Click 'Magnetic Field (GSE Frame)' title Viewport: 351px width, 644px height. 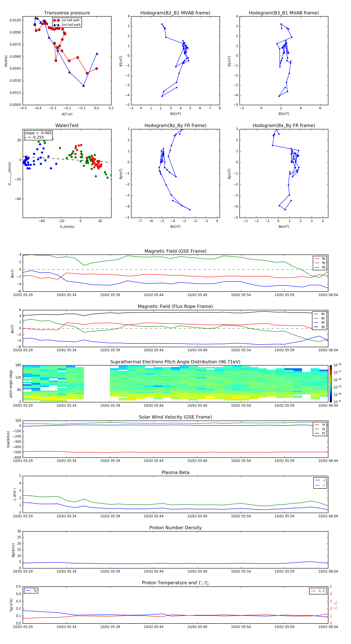coord(175,251)
